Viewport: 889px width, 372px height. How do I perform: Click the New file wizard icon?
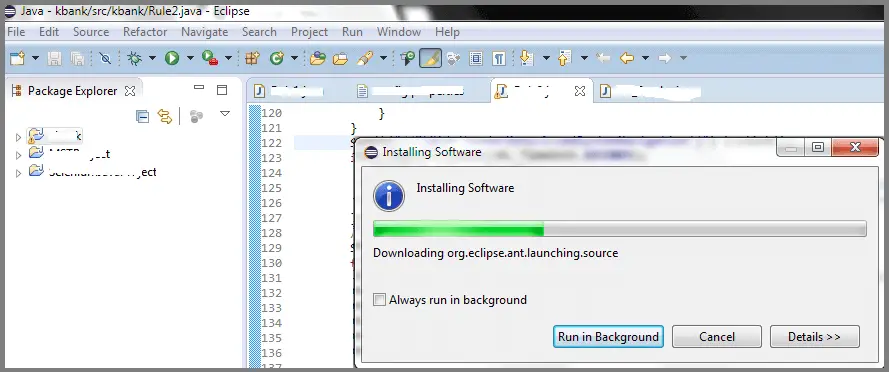pyautogui.click(x=18, y=58)
